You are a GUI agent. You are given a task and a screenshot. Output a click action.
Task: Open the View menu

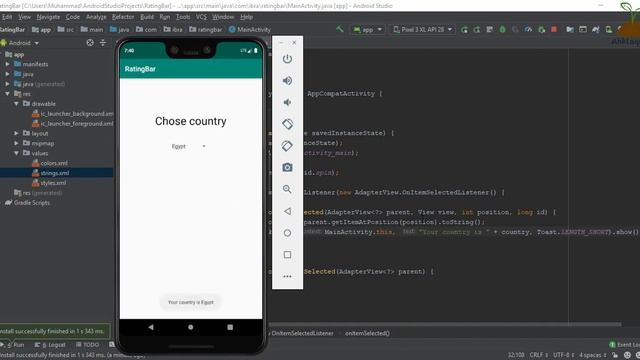[x=24, y=17]
